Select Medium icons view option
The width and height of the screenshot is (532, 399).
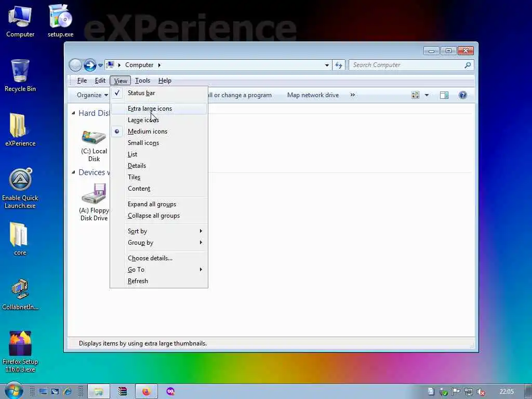159,131
